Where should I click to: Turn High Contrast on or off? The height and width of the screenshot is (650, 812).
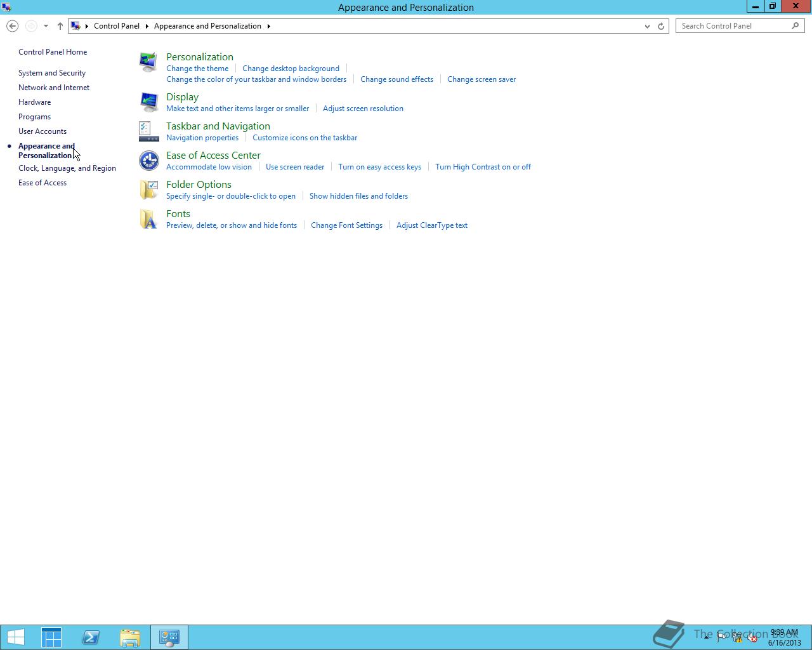point(483,167)
